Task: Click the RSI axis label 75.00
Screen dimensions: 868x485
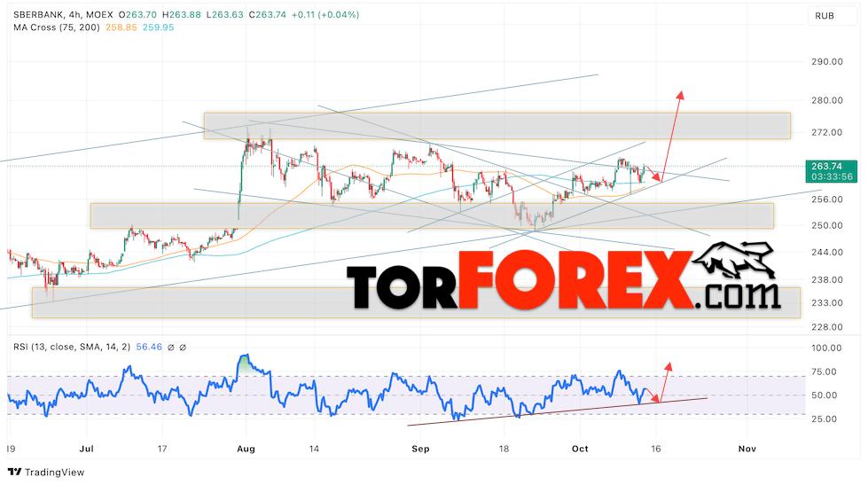Action: (825, 372)
